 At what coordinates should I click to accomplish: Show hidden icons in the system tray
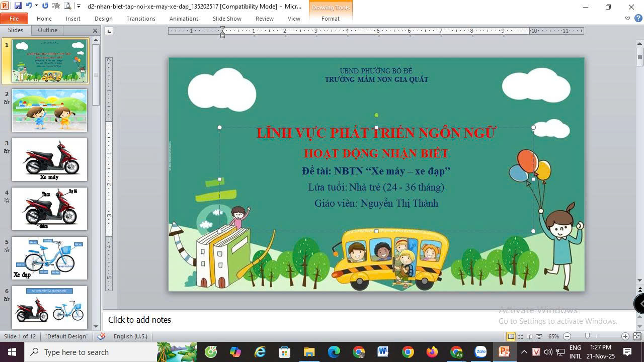click(x=524, y=352)
